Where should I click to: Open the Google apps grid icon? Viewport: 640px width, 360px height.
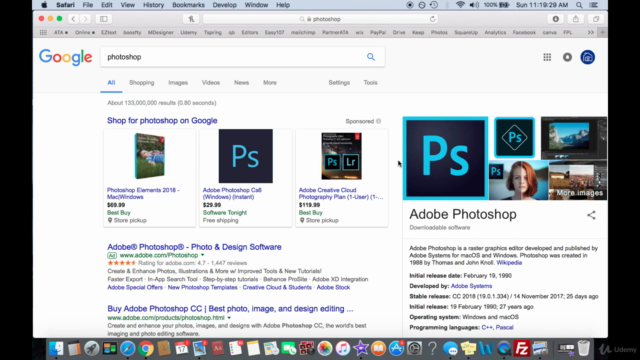point(547,57)
